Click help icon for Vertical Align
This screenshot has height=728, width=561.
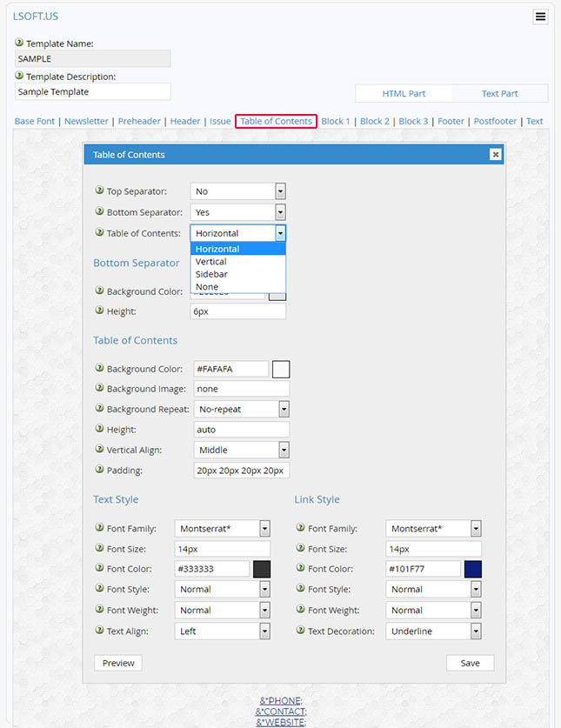coord(99,449)
